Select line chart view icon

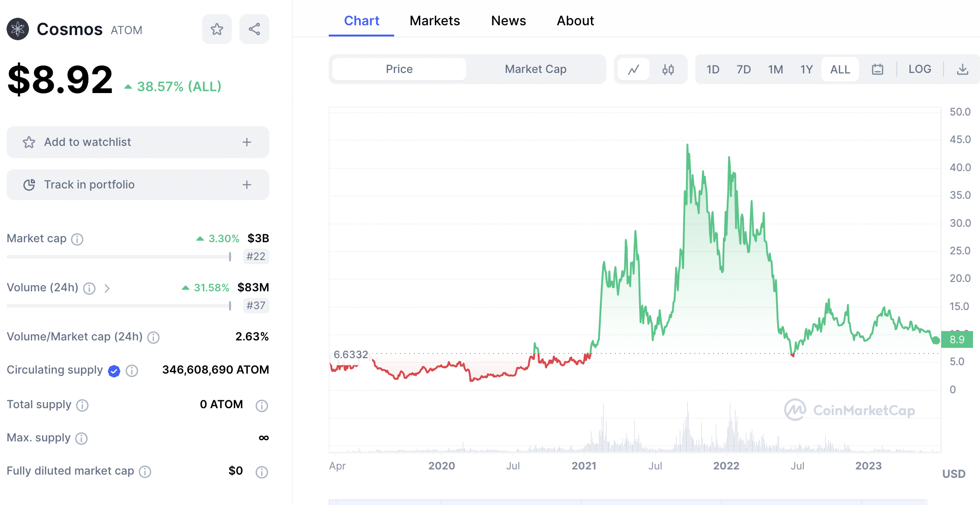[634, 69]
